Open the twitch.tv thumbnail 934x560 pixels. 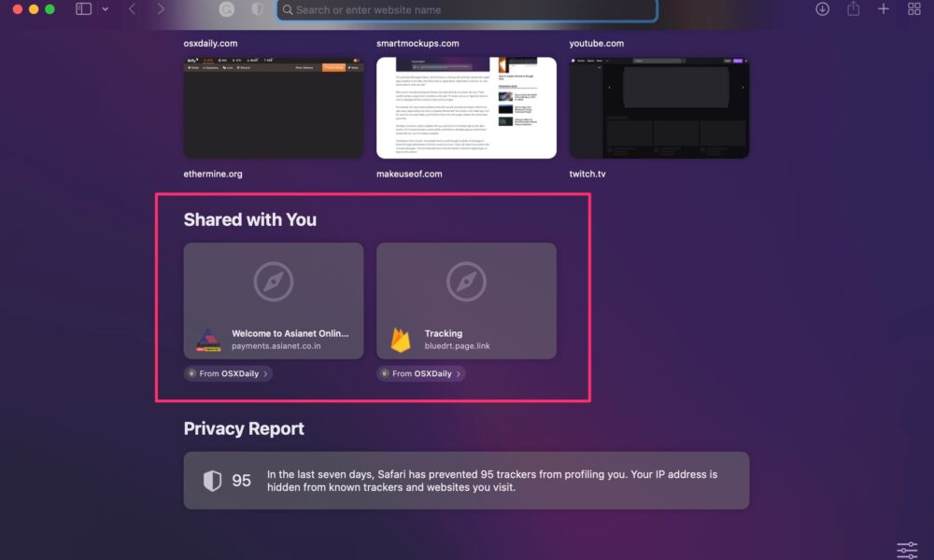(659, 107)
